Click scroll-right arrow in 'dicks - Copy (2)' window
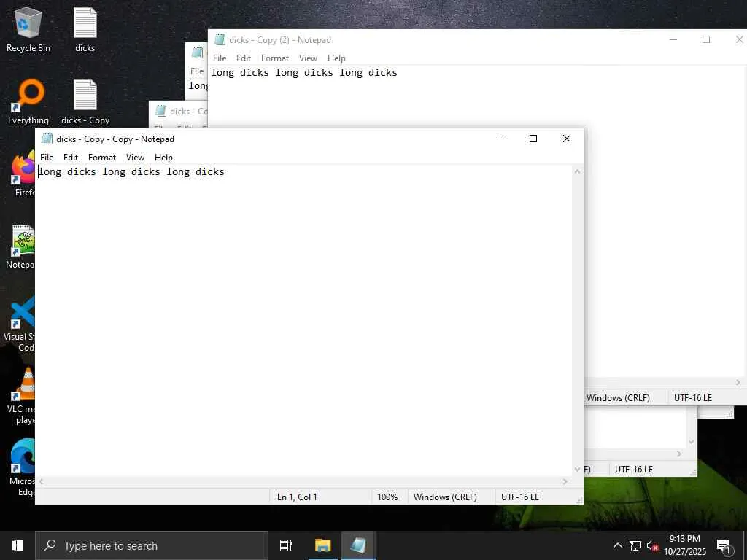Screen dimensions: 747x560 point(738,382)
